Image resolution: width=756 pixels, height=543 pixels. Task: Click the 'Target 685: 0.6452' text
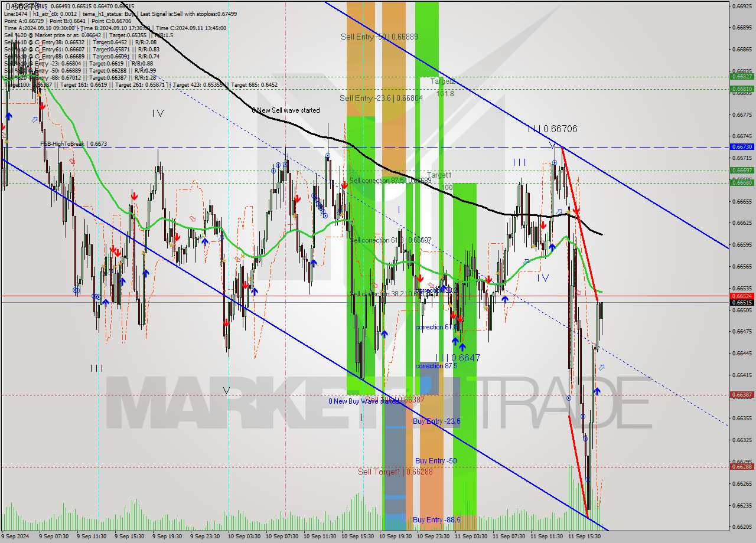pyautogui.click(x=254, y=85)
